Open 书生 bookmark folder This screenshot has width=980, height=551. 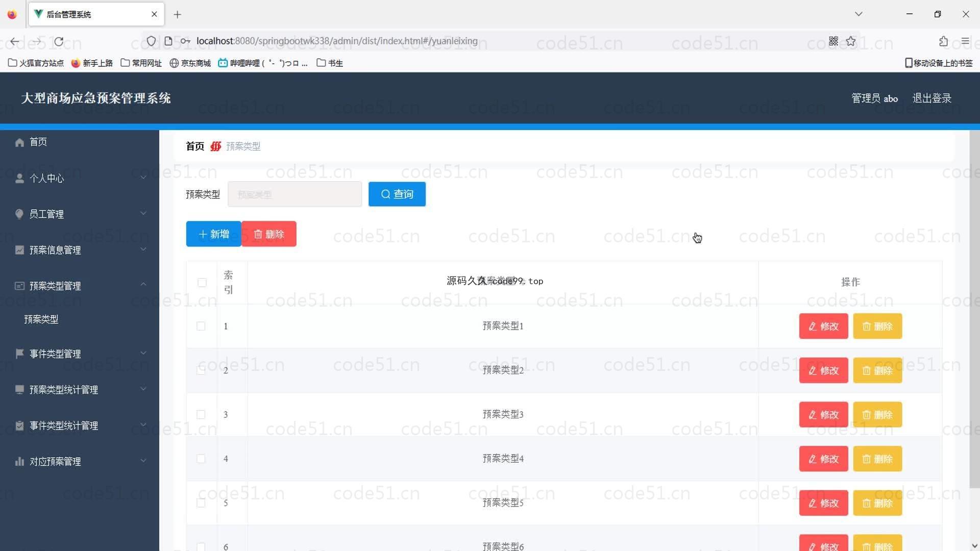click(x=330, y=63)
